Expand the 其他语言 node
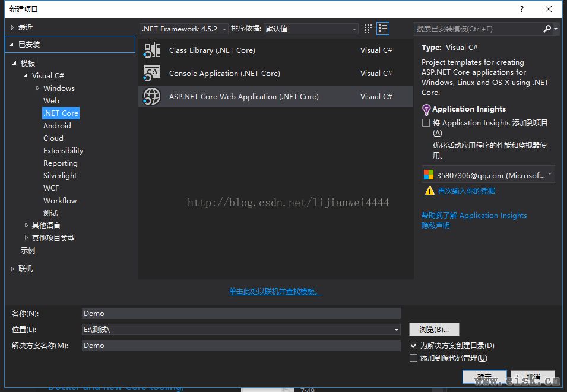The height and width of the screenshot is (392, 567). coord(26,225)
